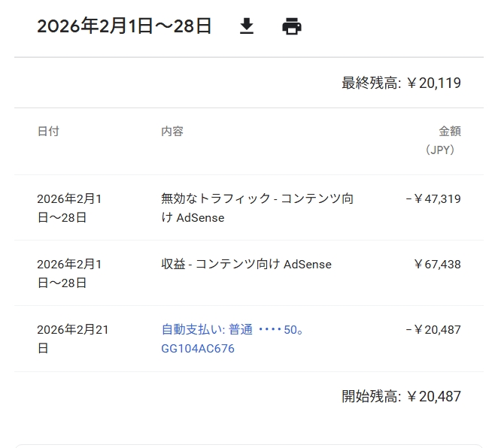Image resolution: width=498 pixels, height=448 pixels.
Task: Print the transactions statement
Action: coord(292,27)
